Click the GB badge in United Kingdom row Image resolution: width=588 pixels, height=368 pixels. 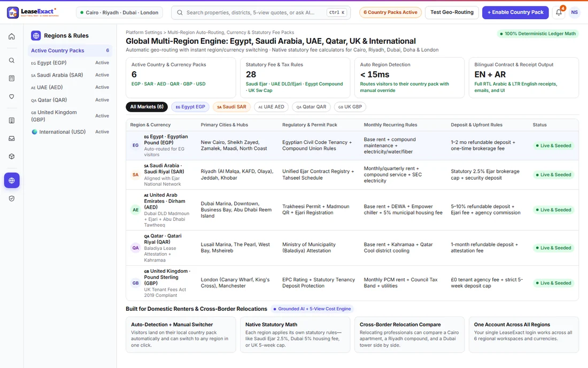(135, 283)
